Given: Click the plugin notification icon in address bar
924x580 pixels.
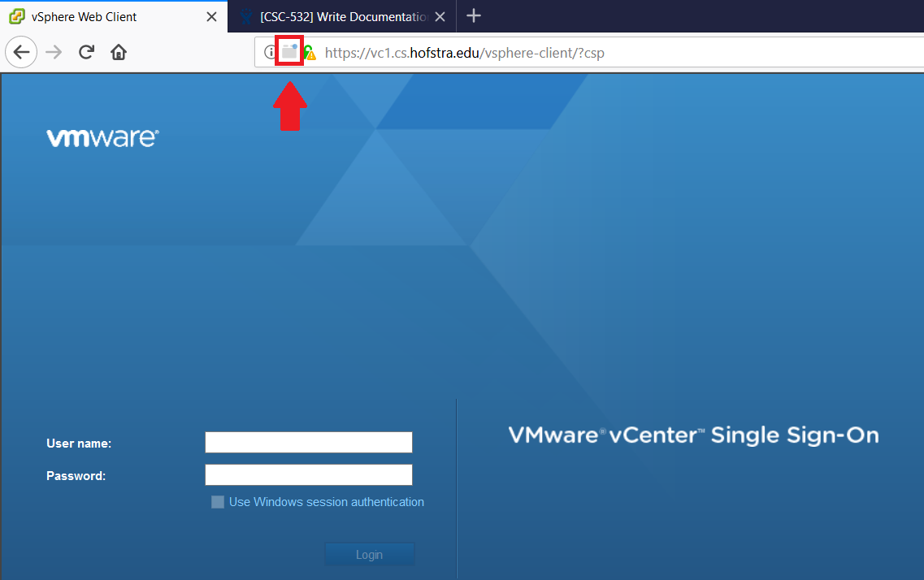Looking at the screenshot, I should pyautogui.click(x=289, y=53).
